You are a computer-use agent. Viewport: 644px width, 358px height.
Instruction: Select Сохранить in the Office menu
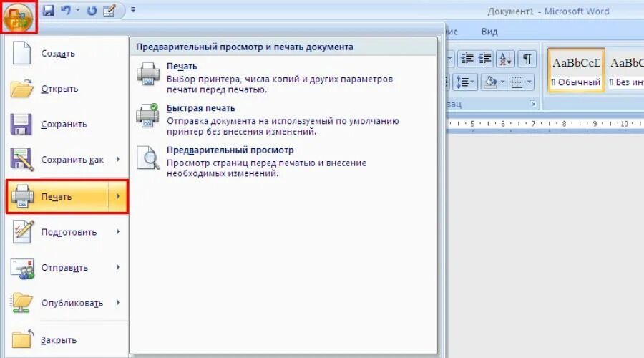[x=67, y=124]
